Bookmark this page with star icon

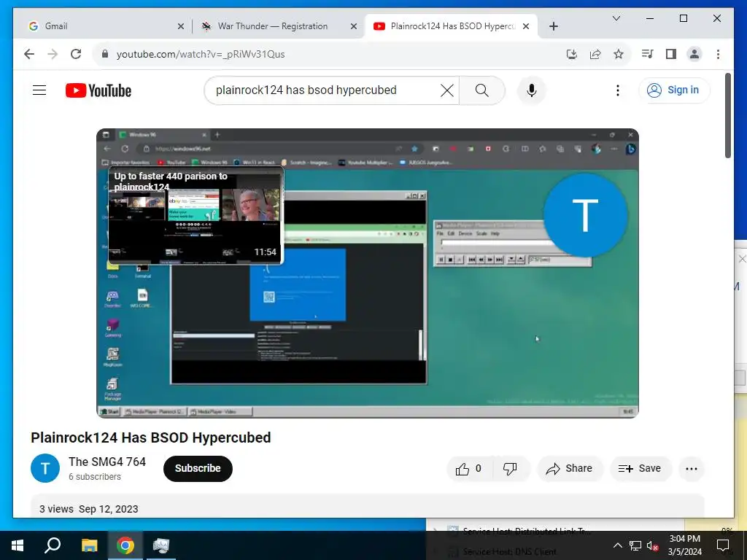pyautogui.click(x=619, y=54)
